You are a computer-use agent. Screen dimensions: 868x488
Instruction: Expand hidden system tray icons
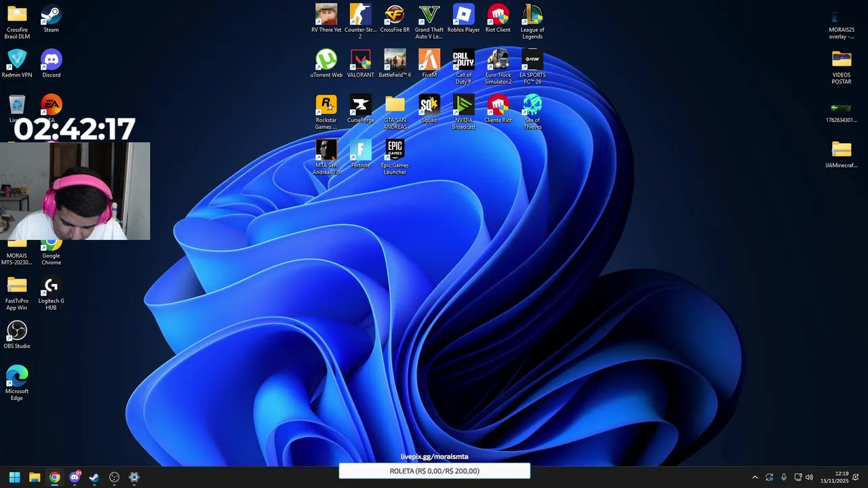755,477
